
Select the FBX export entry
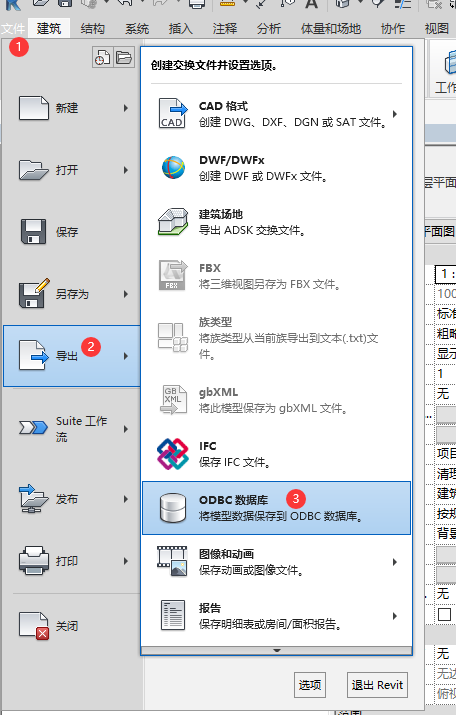click(x=276, y=276)
